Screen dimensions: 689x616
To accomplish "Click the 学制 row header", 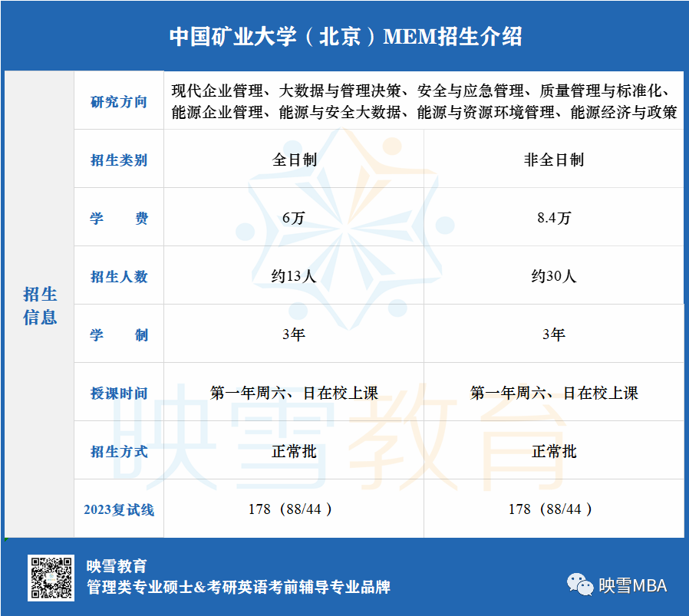I will point(119,334).
